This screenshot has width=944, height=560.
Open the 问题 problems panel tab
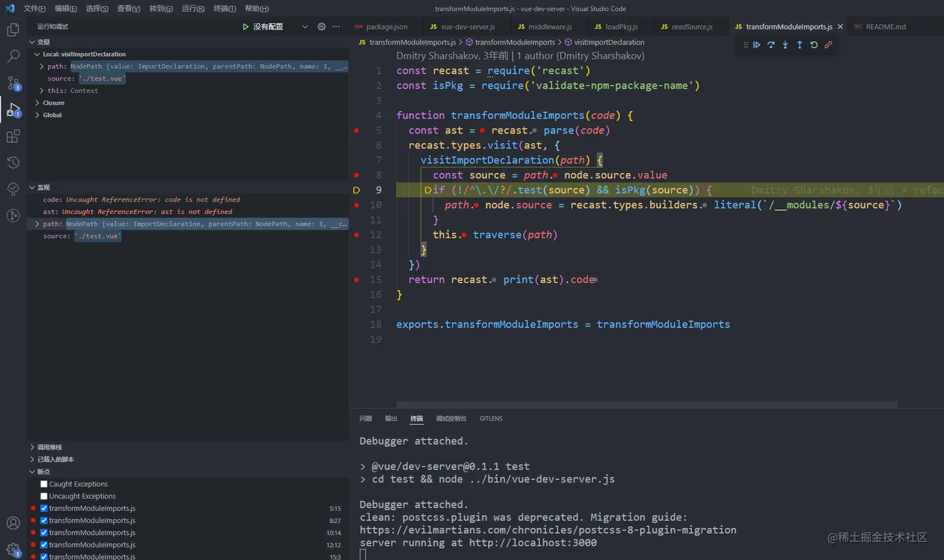click(x=366, y=418)
